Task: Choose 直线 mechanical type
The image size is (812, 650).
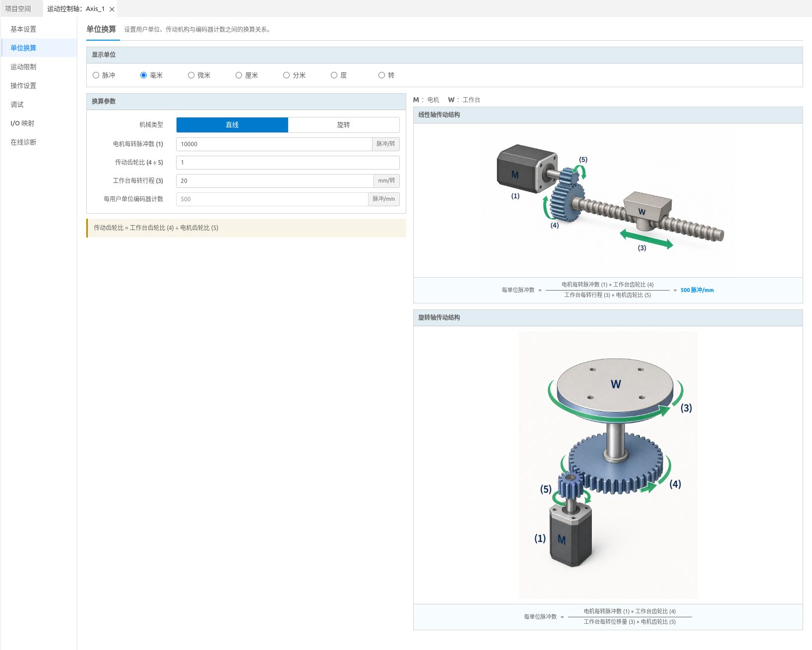Action: tap(232, 125)
